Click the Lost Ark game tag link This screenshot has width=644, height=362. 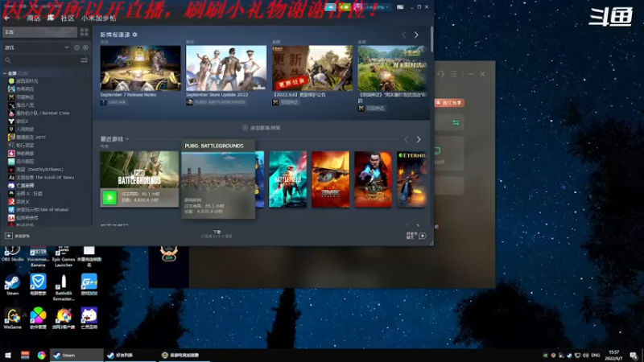click(114, 102)
